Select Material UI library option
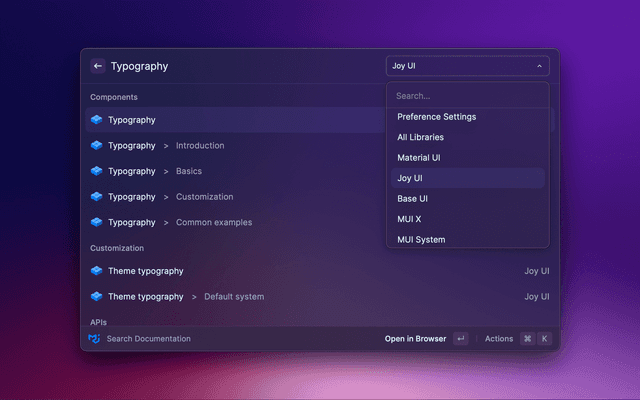Screen dimensions: 640x400 pyautogui.click(x=418, y=158)
